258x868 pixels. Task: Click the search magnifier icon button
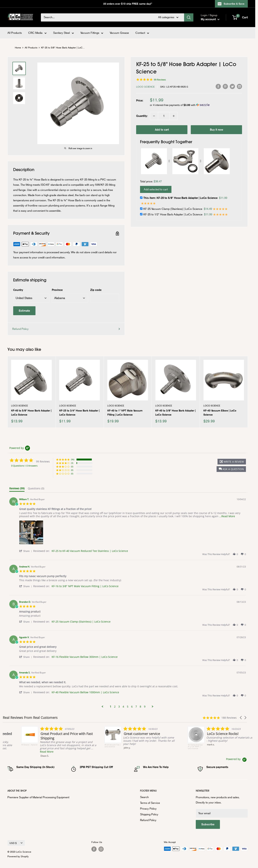click(189, 17)
